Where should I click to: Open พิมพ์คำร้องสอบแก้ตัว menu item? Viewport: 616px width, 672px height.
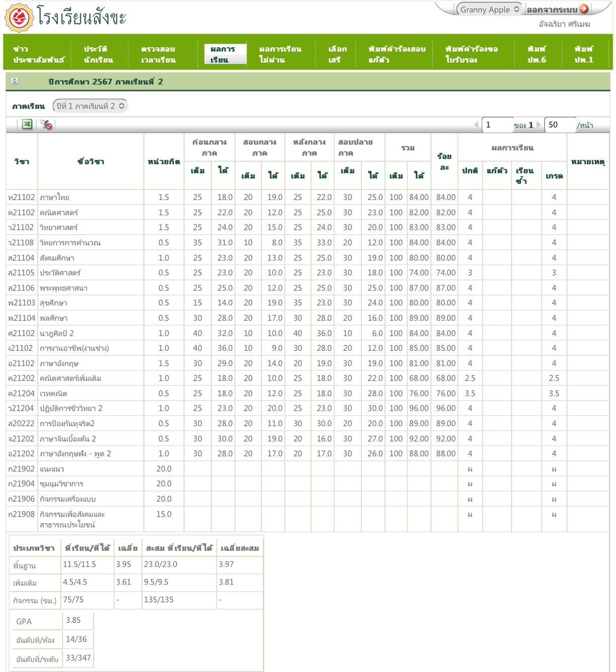(397, 54)
